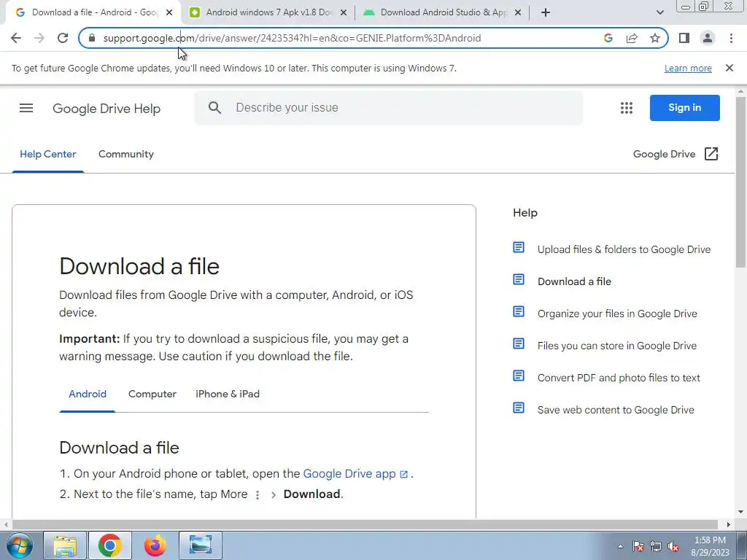Open Save web content to Google Drive
Screen dimensions: 747x560
[x=616, y=410]
